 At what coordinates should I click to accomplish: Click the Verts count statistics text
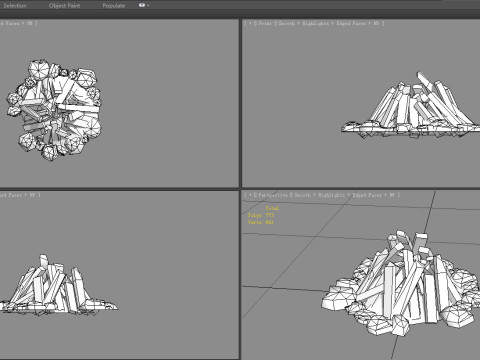(x=261, y=222)
